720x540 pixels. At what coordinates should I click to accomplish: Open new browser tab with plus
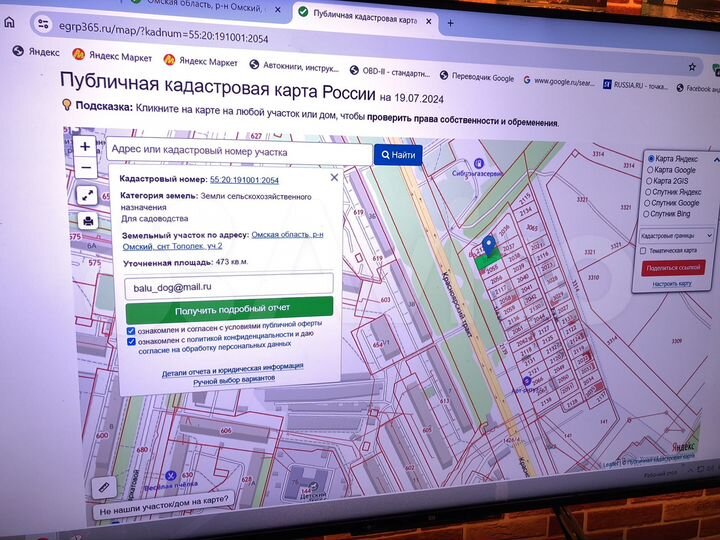click(450, 22)
